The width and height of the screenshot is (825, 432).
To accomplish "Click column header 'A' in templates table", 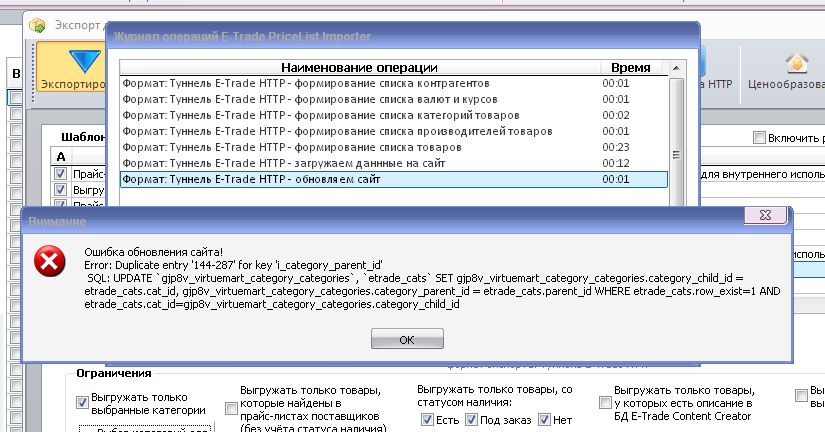I will tap(61, 156).
